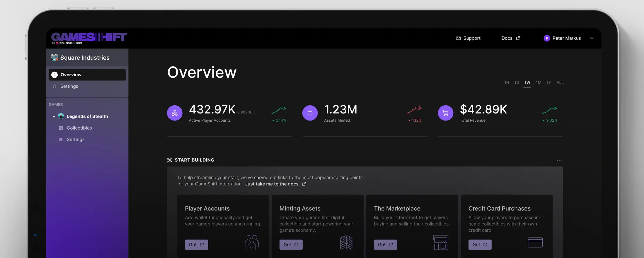Click the Square Industries organization icon

pyautogui.click(x=54, y=58)
